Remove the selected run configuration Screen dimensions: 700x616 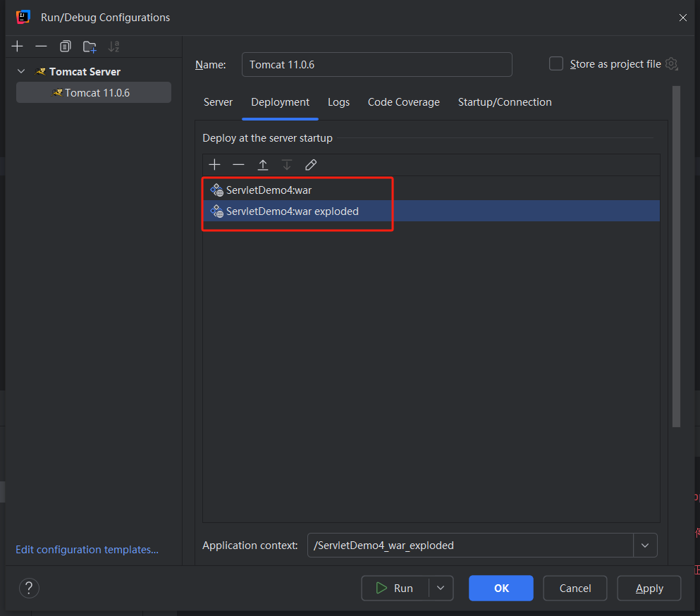point(41,47)
